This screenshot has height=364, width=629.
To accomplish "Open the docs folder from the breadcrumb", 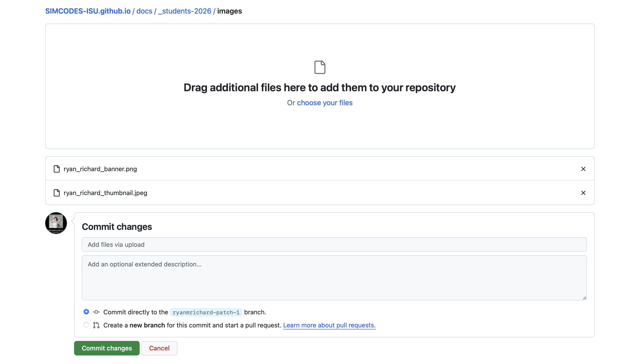I will click(144, 11).
